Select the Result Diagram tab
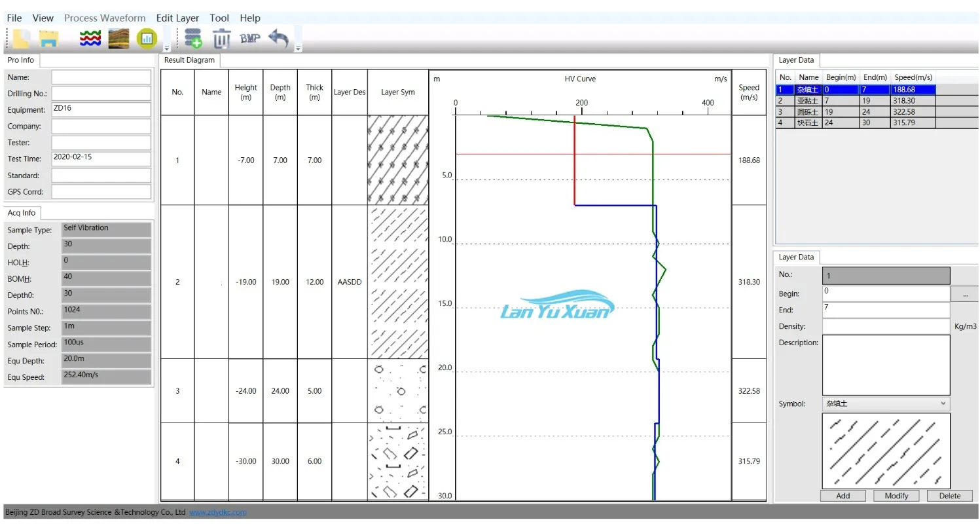Viewport: 980px width, 524px height. coord(189,60)
